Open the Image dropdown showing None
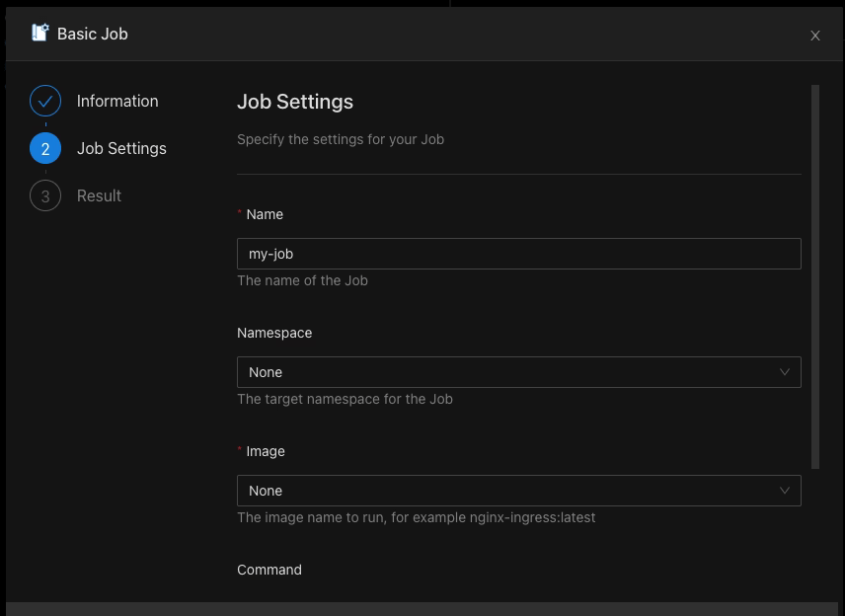The height and width of the screenshot is (616, 845). click(518, 491)
